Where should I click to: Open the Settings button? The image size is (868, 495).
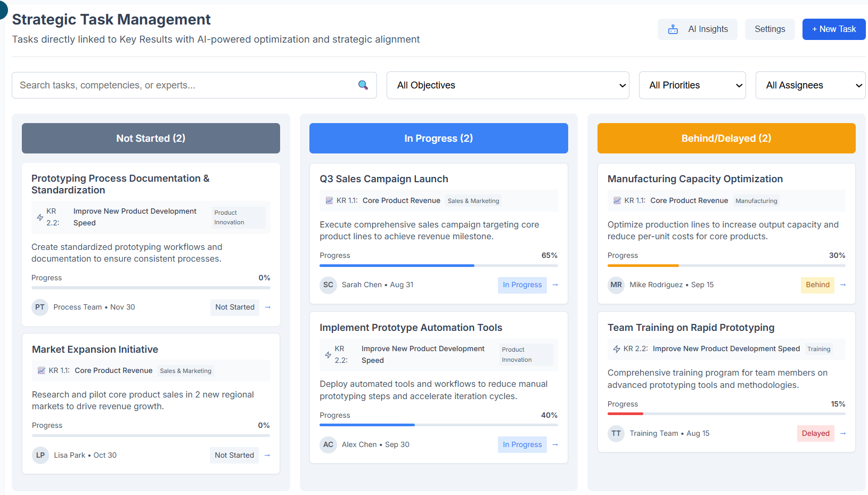(x=769, y=29)
